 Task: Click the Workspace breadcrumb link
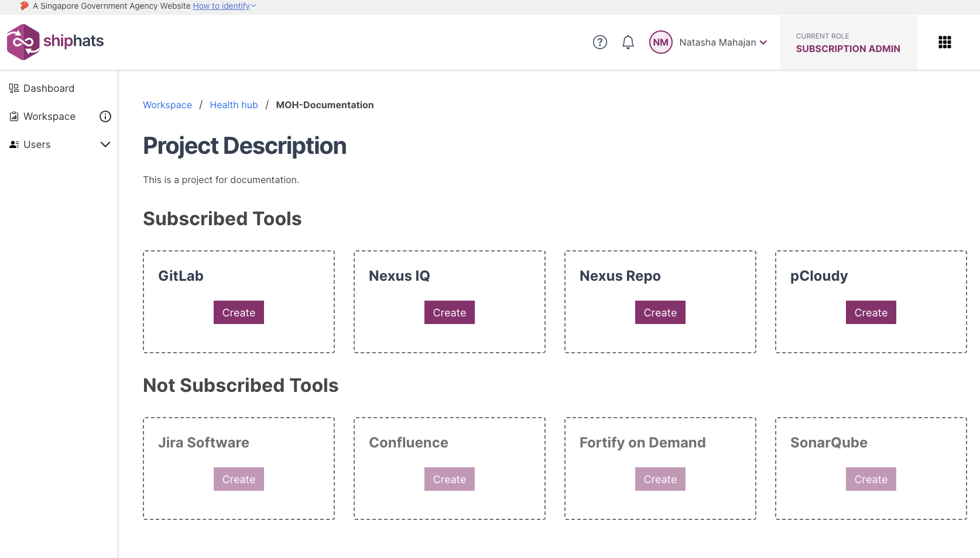(167, 105)
